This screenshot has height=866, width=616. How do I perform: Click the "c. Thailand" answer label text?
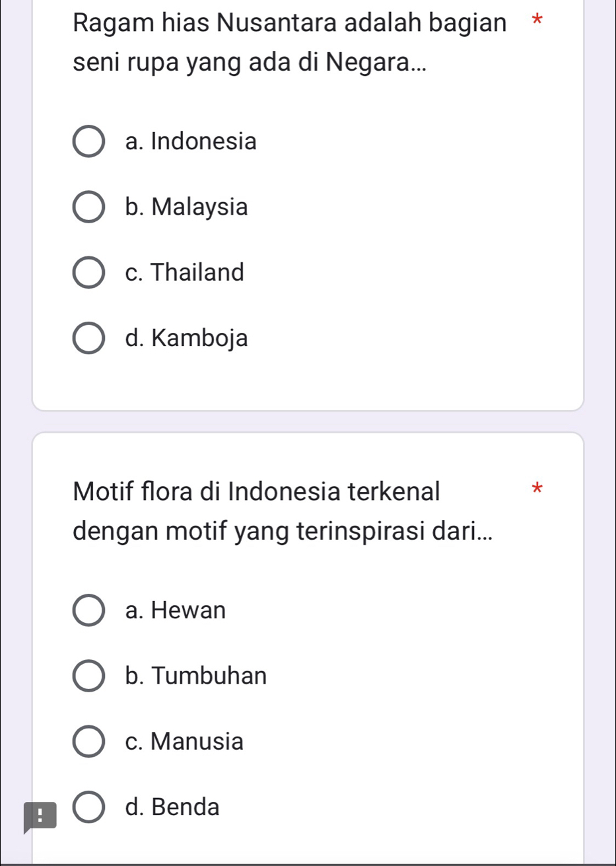click(x=184, y=273)
